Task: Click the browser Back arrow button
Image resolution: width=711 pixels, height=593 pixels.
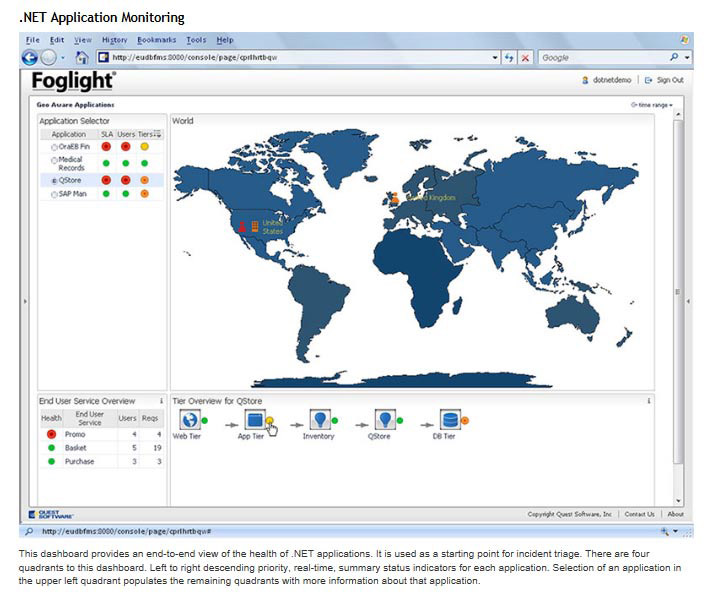Action: [30, 58]
